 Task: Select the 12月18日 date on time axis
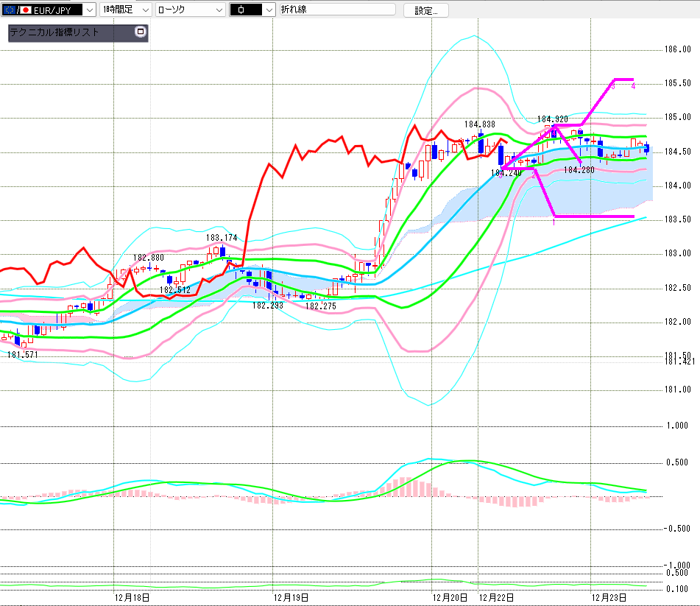pyautogui.click(x=133, y=597)
